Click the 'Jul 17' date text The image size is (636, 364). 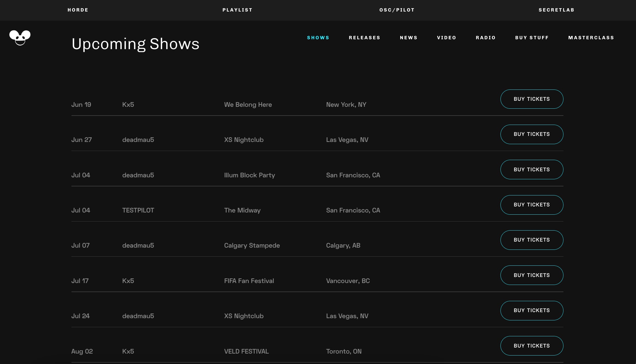coord(80,281)
